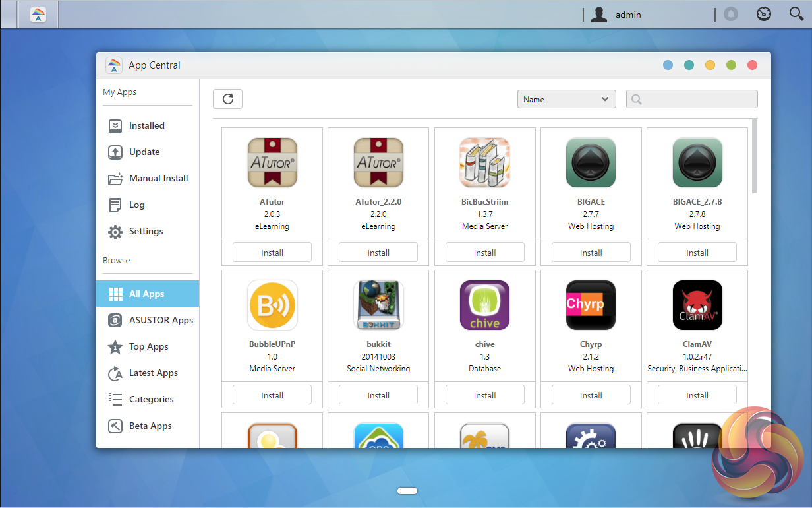Open the bukkit app icon

point(378,305)
